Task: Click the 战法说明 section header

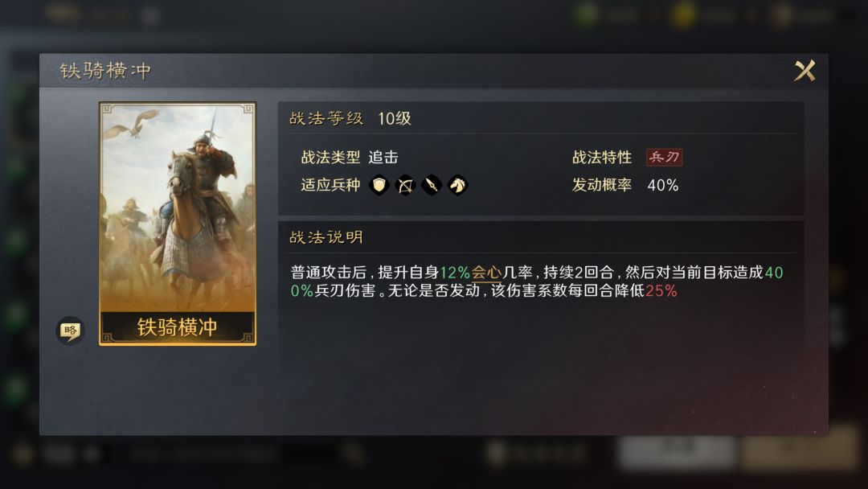Action: point(326,237)
